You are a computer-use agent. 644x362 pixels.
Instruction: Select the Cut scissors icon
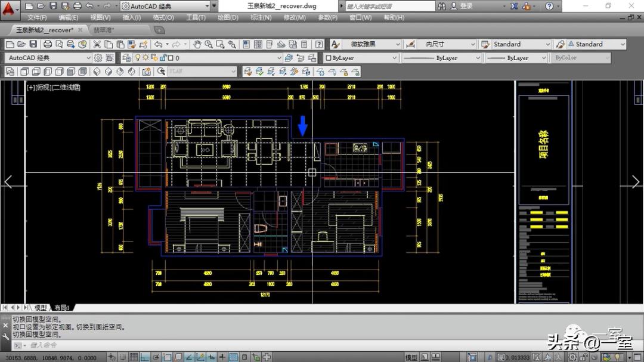(98, 44)
